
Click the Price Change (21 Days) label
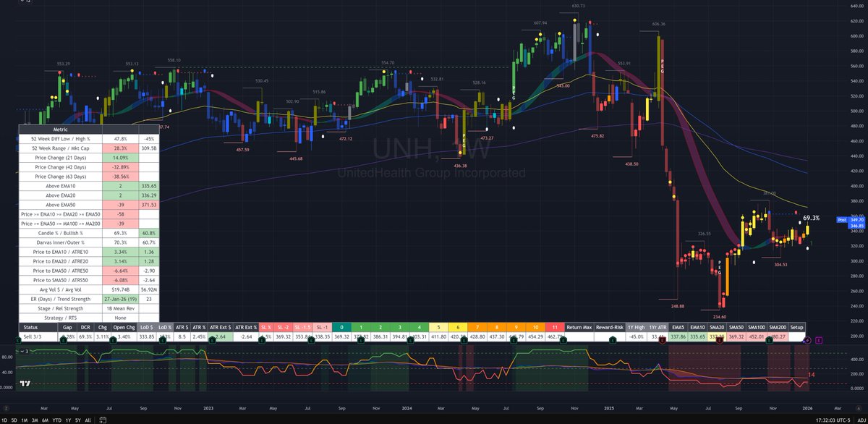[x=60, y=157]
